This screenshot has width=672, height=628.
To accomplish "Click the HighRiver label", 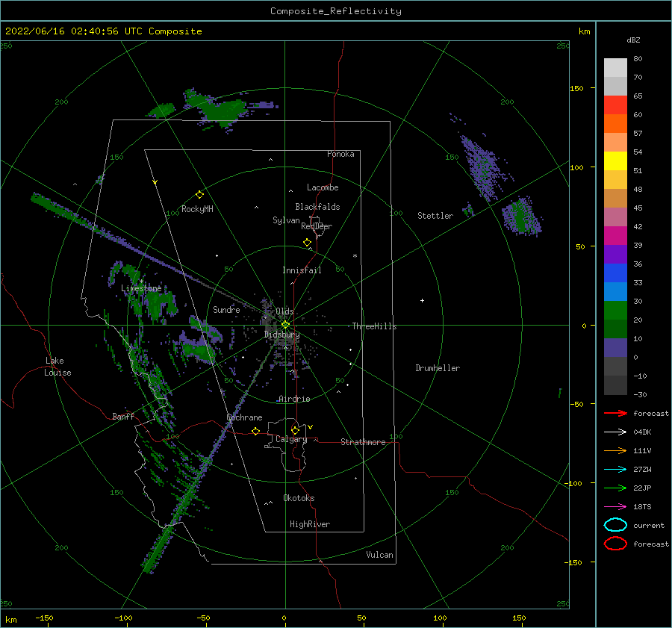I will (310, 524).
